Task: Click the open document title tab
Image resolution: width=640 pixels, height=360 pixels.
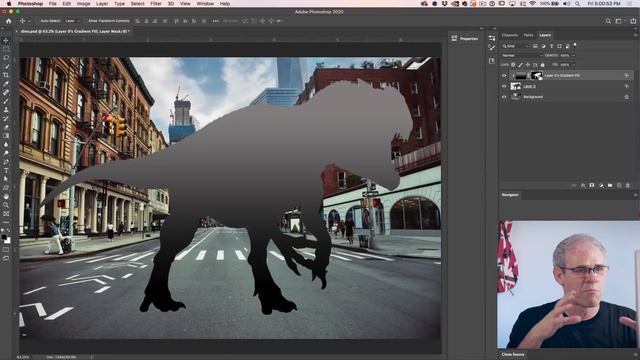Action: tap(75, 31)
